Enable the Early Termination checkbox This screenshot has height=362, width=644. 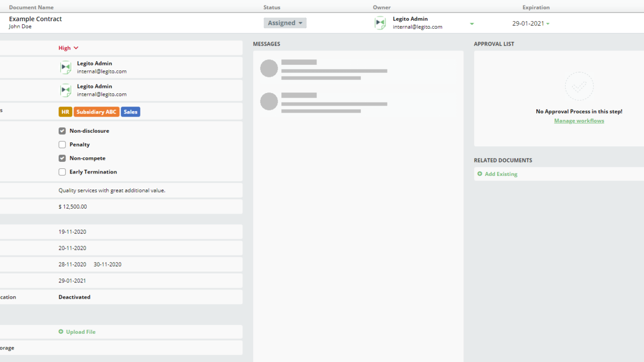click(62, 172)
